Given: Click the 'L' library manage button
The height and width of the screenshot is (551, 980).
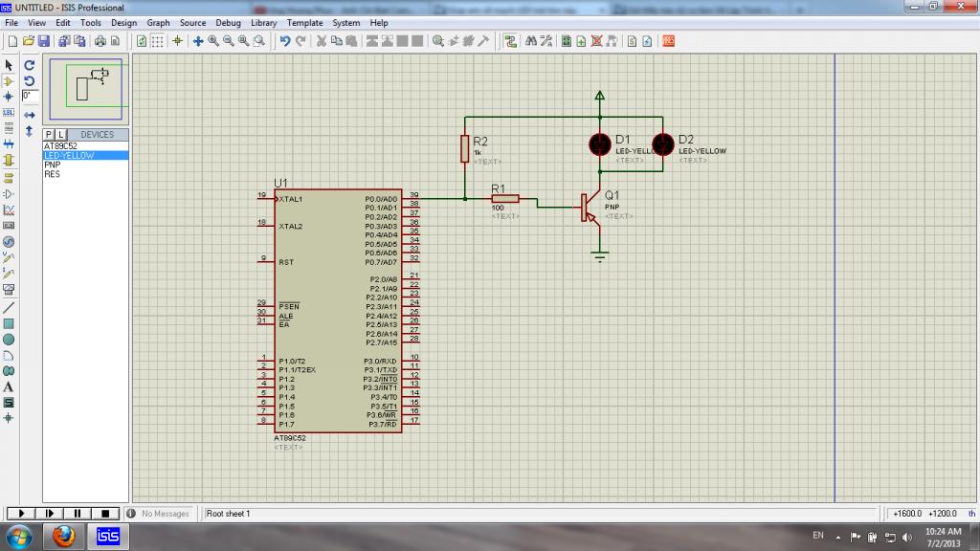Looking at the screenshot, I should 60,135.
